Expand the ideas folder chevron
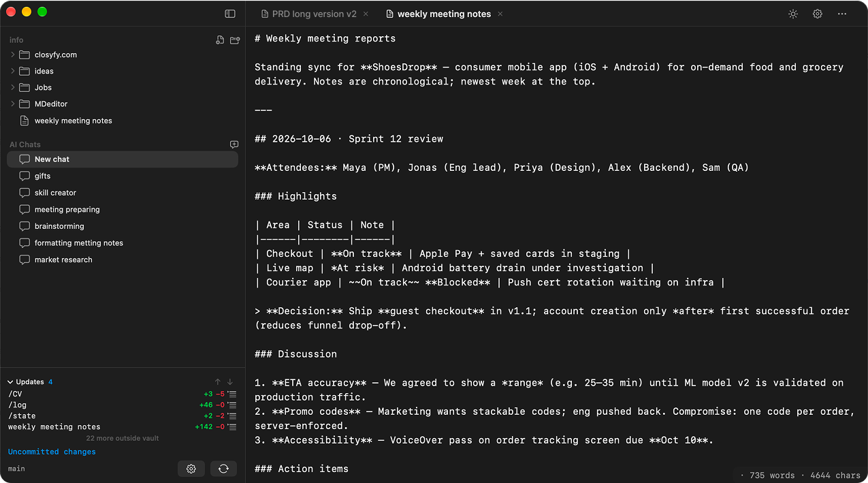 pyautogui.click(x=13, y=71)
